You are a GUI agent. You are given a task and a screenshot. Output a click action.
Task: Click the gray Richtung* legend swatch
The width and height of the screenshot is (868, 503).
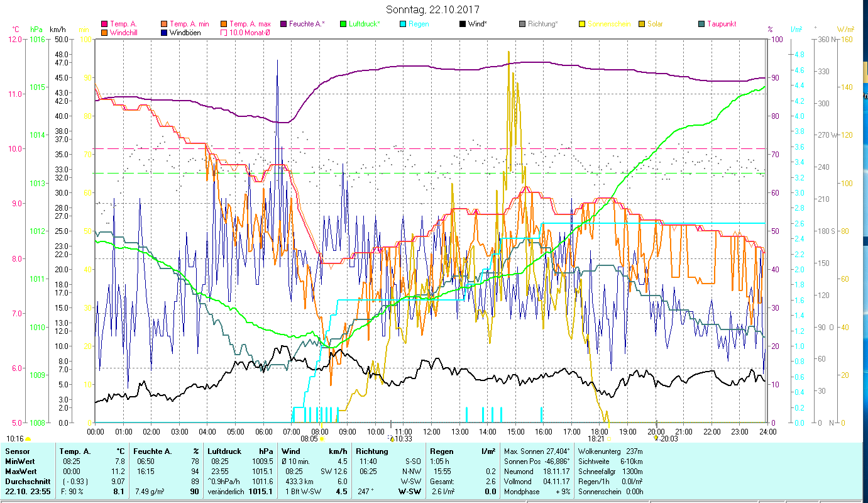coord(522,24)
